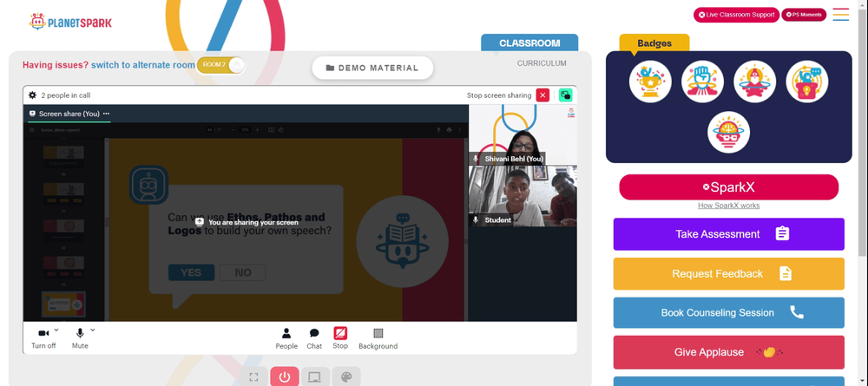Click the laptop screen icon button
The height and width of the screenshot is (386, 868).
315,377
